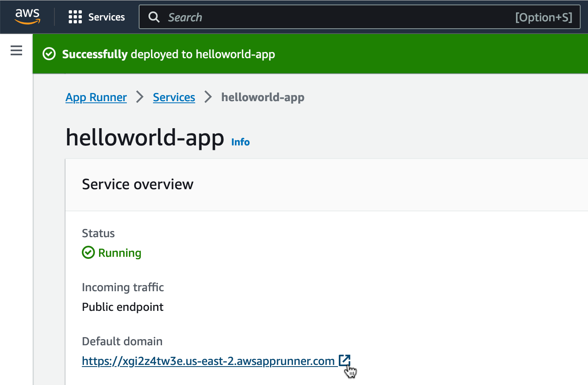This screenshot has height=385, width=588.
Task: Open the Services grid icon menu
Action: [x=75, y=17]
